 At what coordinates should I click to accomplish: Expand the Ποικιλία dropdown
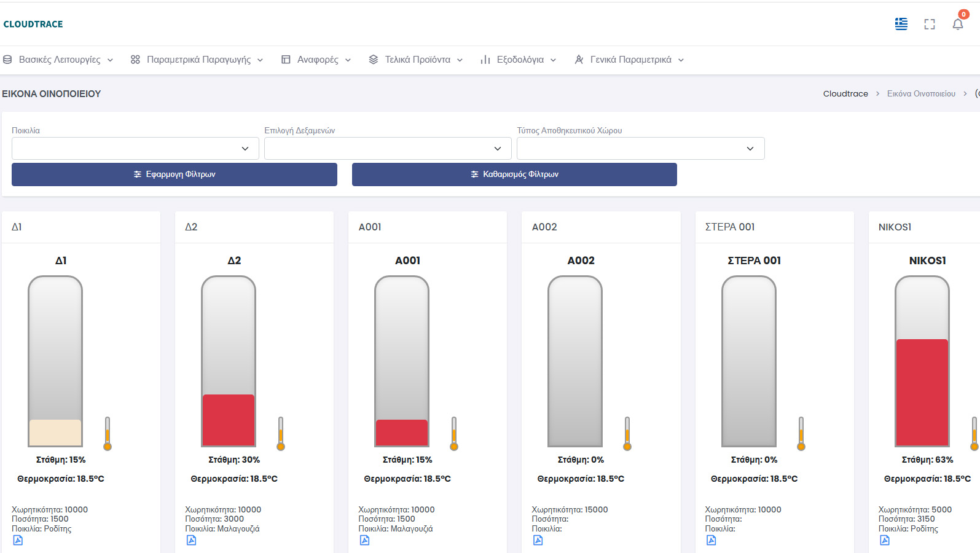tap(135, 149)
